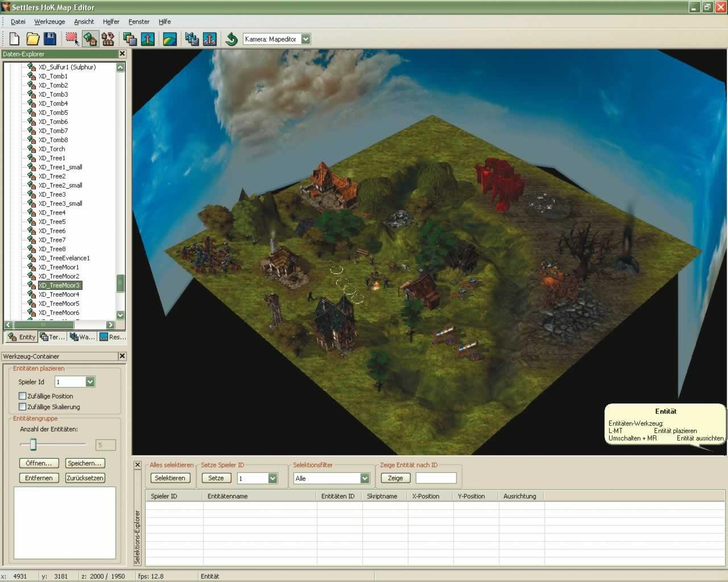Select the terrain height tool with red arrow
Viewport: 728px width, 582px height.
[148, 39]
